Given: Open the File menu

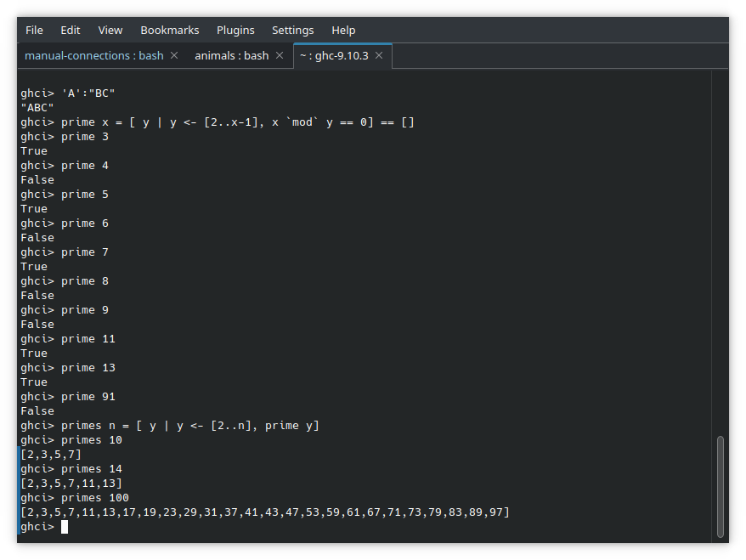Looking at the screenshot, I should (x=34, y=30).
